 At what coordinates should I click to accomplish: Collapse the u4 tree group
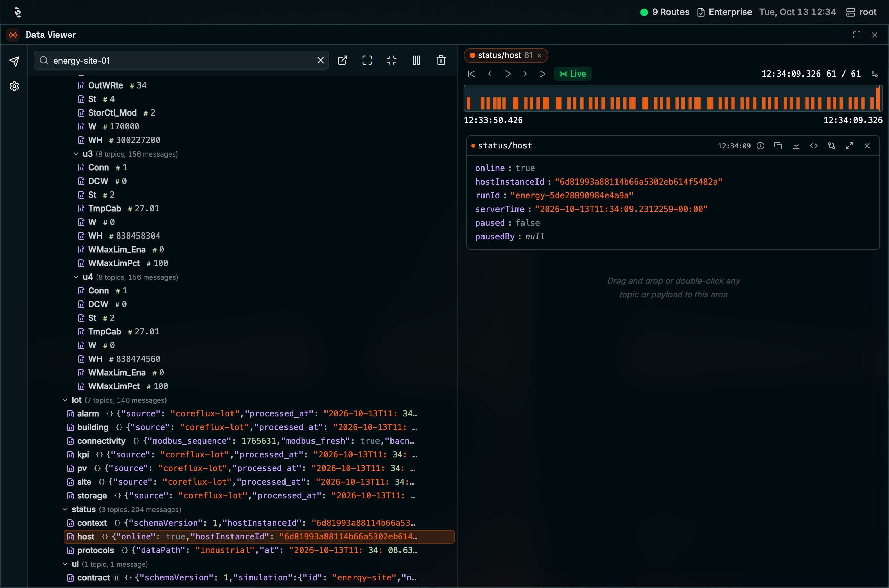(x=76, y=277)
